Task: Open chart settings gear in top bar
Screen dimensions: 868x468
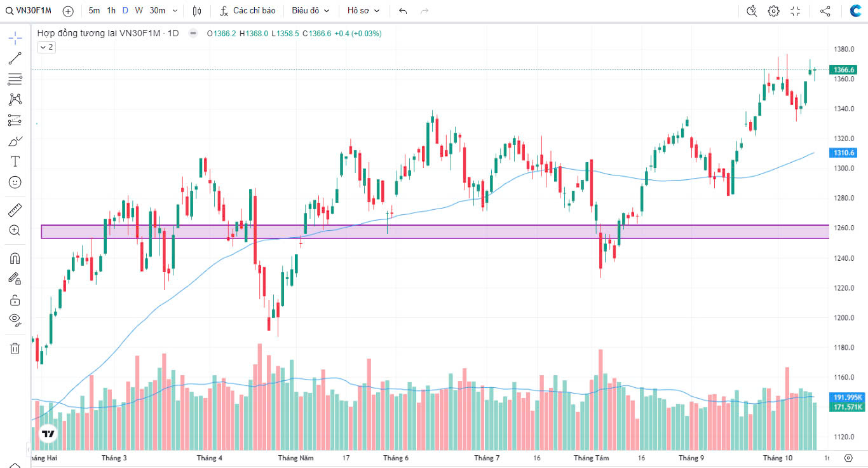Action: click(x=773, y=11)
